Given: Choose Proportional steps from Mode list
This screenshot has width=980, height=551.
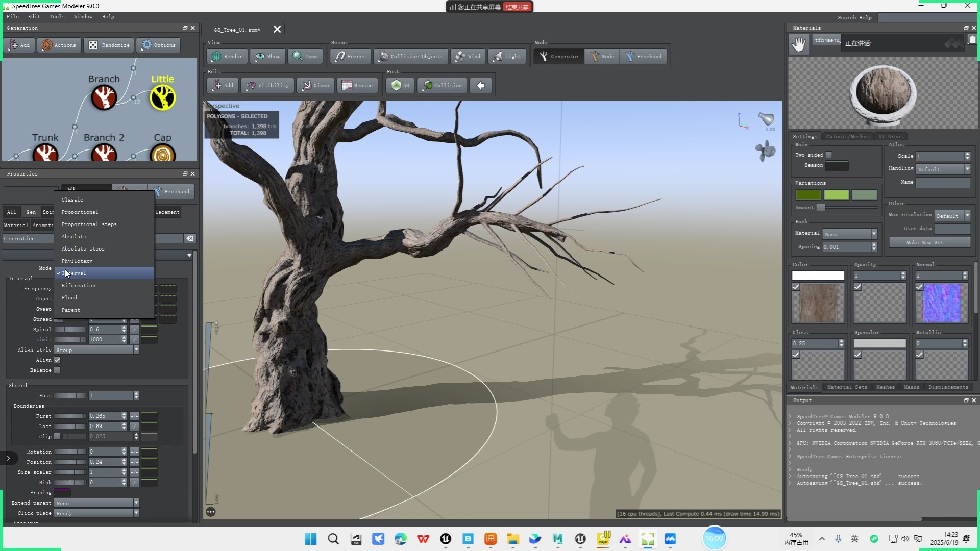Looking at the screenshot, I should (104, 224).
